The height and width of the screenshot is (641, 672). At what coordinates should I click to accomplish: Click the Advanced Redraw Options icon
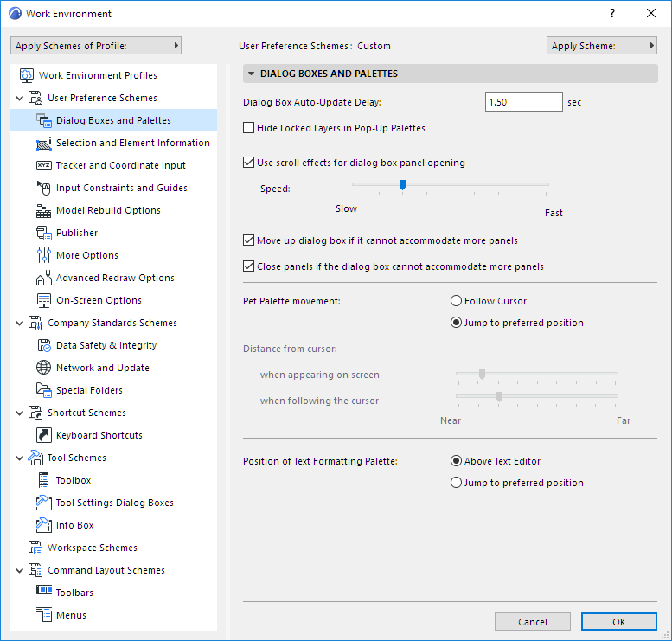point(43,278)
